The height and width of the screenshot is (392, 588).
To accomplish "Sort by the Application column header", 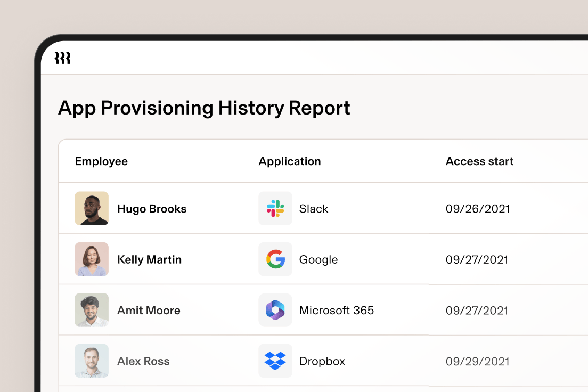I will [x=290, y=161].
